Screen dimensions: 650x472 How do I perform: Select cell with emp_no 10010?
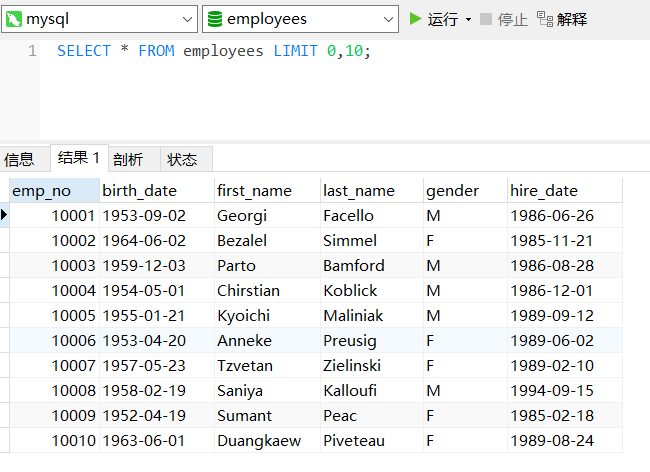point(54,441)
